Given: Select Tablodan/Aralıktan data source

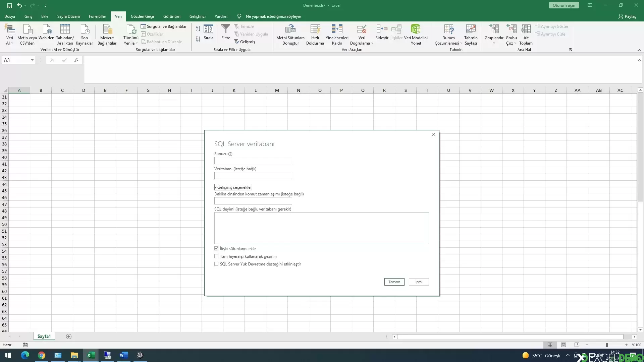Looking at the screenshot, I should click(65, 34).
